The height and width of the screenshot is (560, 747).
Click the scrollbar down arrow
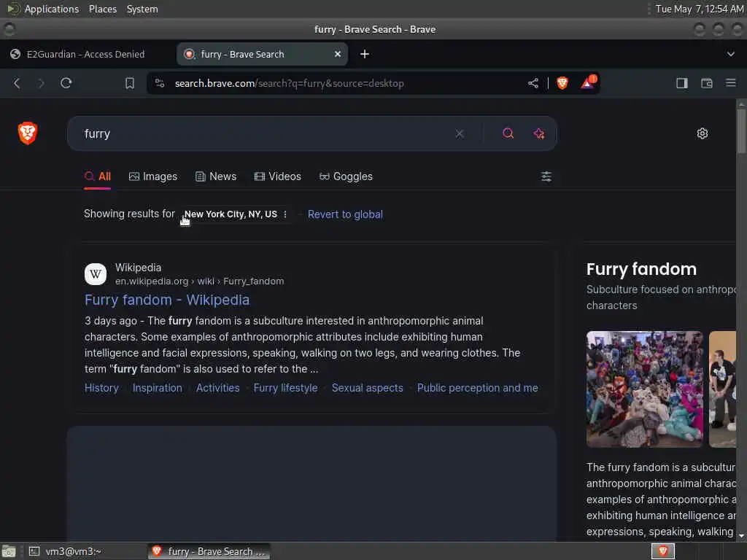(x=741, y=536)
